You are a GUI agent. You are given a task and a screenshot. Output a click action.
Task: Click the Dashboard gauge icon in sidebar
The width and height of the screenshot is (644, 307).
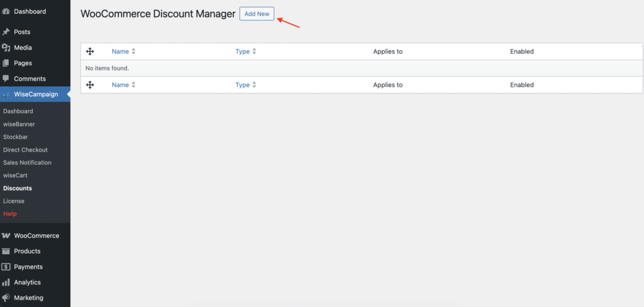pyautogui.click(x=6, y=11)
